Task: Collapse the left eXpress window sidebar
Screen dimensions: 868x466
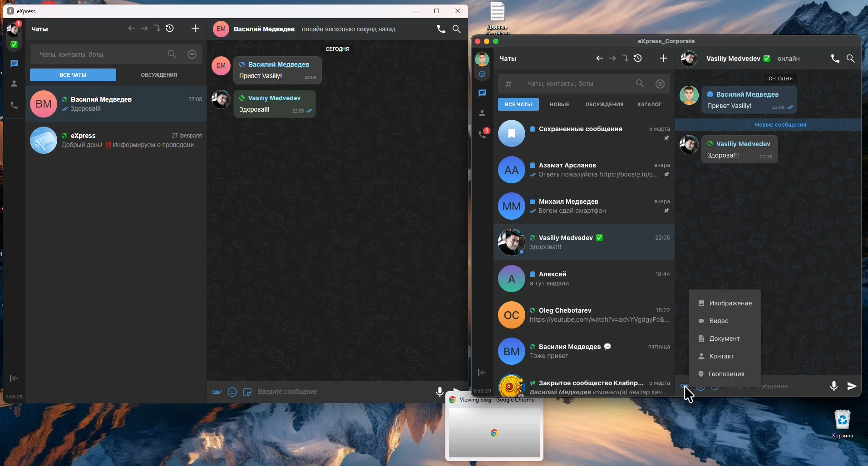Action: [14, 378]
